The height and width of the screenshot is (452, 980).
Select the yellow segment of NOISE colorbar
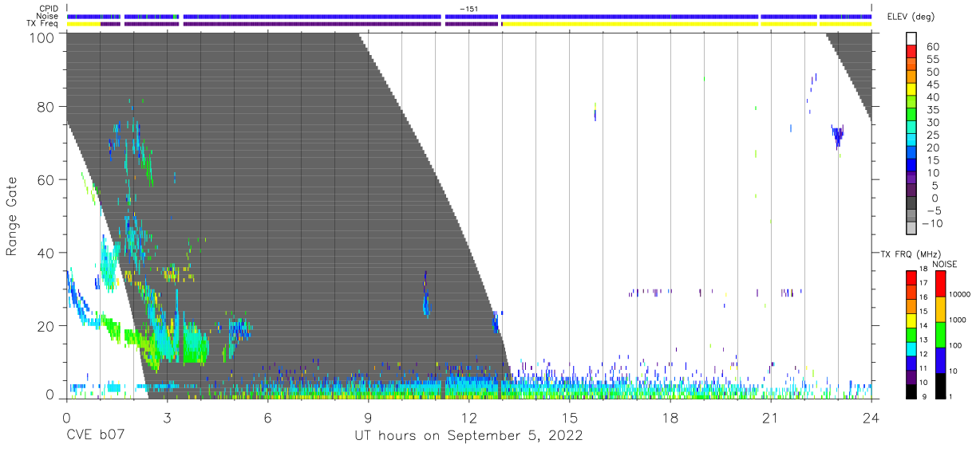click(x=940, y=309)
